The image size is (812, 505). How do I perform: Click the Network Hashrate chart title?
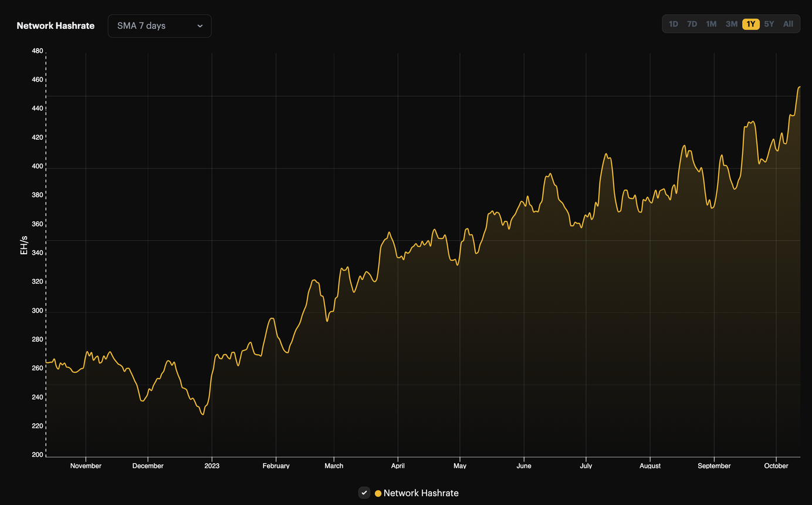(x=55, y=26)
